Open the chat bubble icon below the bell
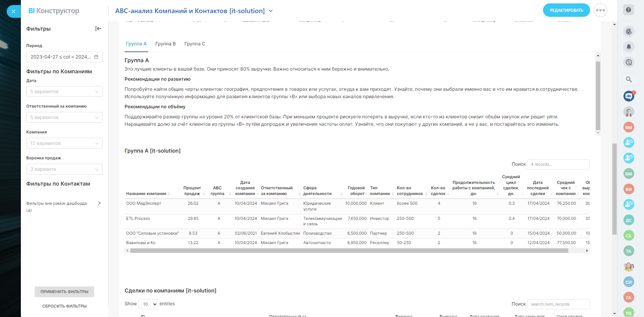644x317 pixels. pyautogui.click(x=629, y=62)
